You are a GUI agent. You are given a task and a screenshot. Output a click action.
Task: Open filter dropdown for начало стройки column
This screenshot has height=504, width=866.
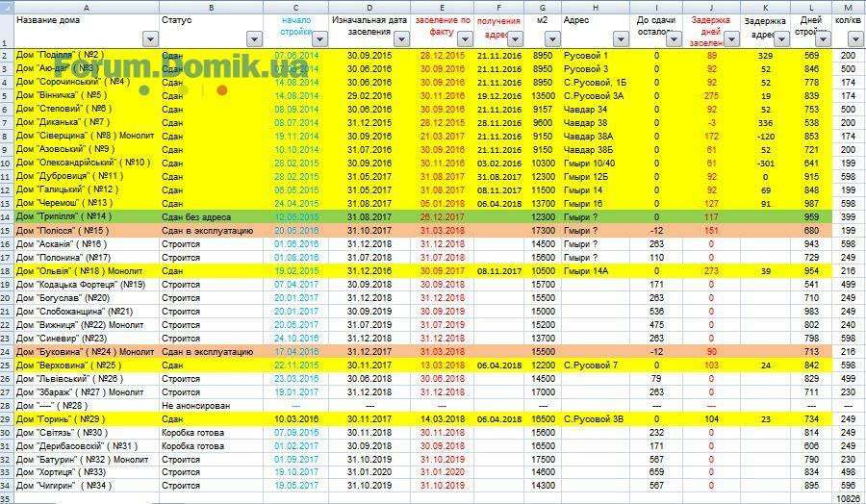point(319,39)
